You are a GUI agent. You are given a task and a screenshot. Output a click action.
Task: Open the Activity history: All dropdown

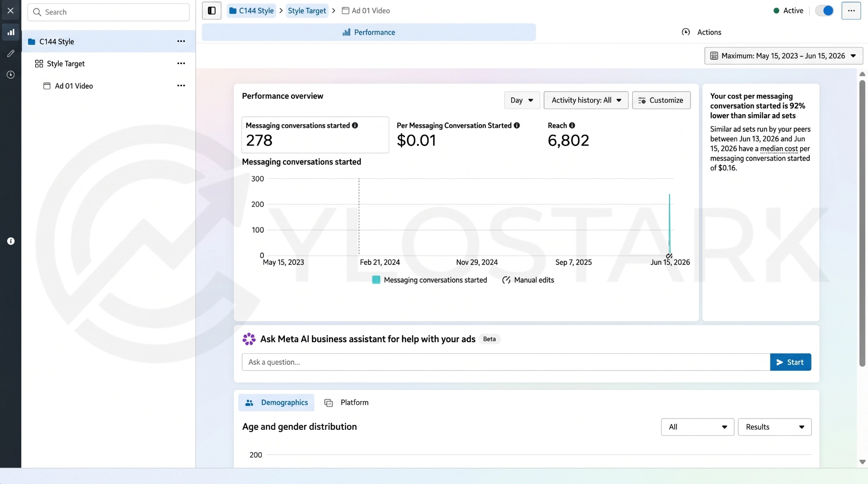[x=586, y=100]
